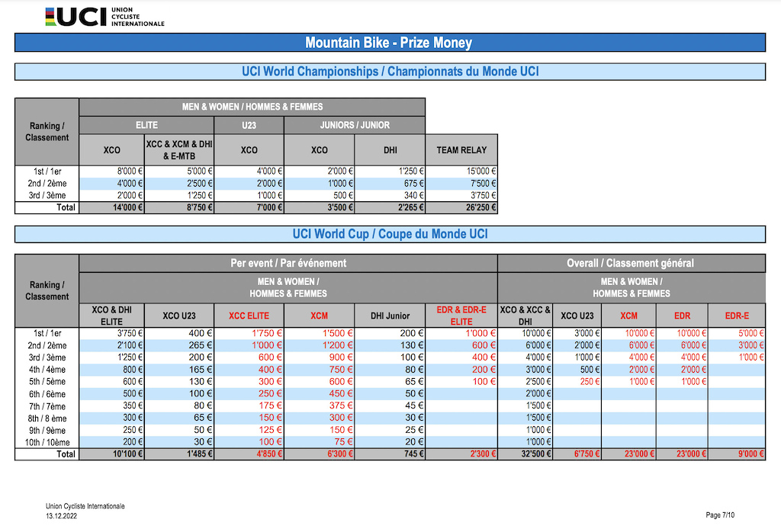Image resolution: width=781 pixels, height=532 pixels.
Task: Select the '8th / 8 ème' ranking row label
Action: [x=47, y=418]
